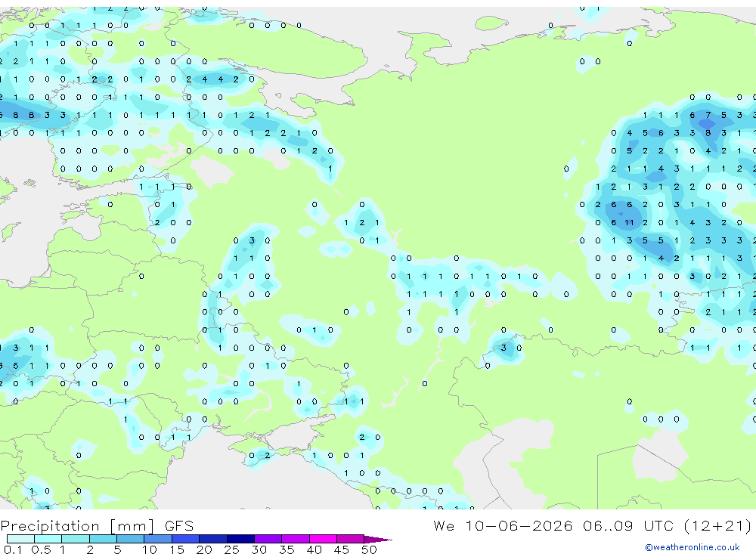The width and height of the screenshot is (756, 554).
Task: Click the 20–25 mm dark blue swatch
Action: pos(213,539)
